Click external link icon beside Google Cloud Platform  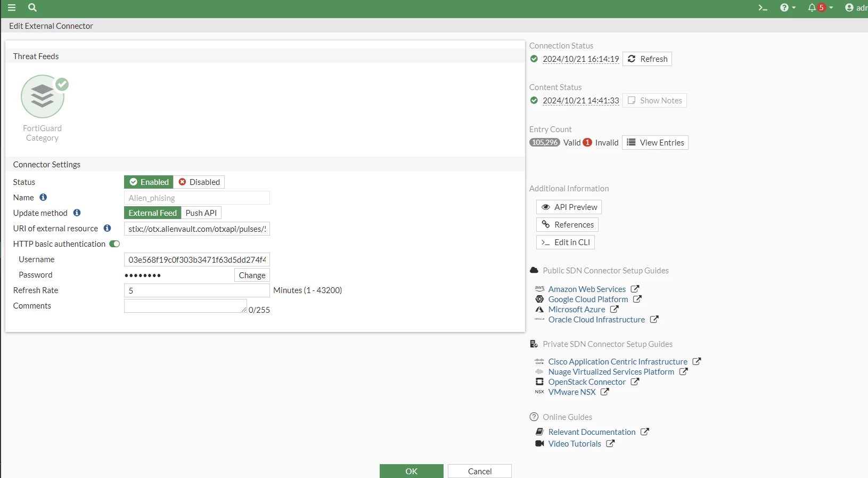click(637, 299)
